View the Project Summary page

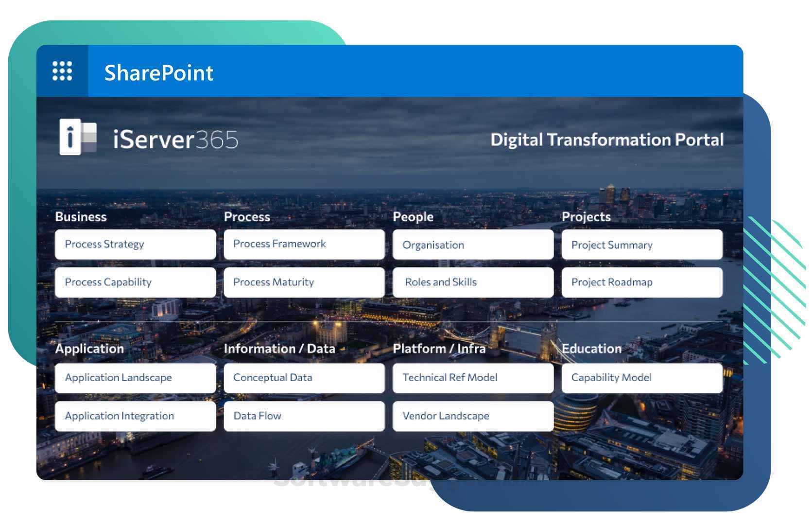(641, 245)
